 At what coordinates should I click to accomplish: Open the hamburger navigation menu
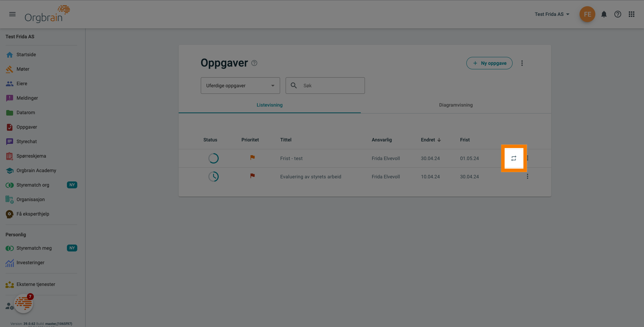click(x=12, y=14)
